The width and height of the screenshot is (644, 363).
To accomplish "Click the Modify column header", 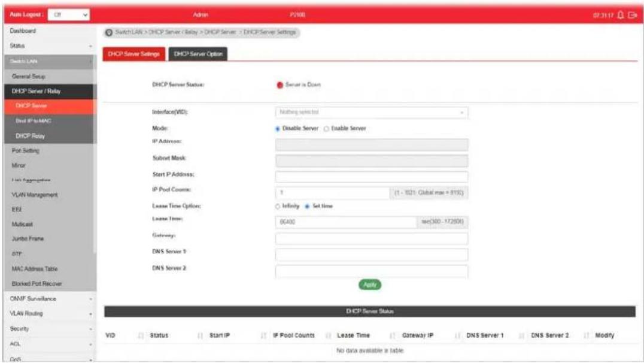I will point(604,335).
